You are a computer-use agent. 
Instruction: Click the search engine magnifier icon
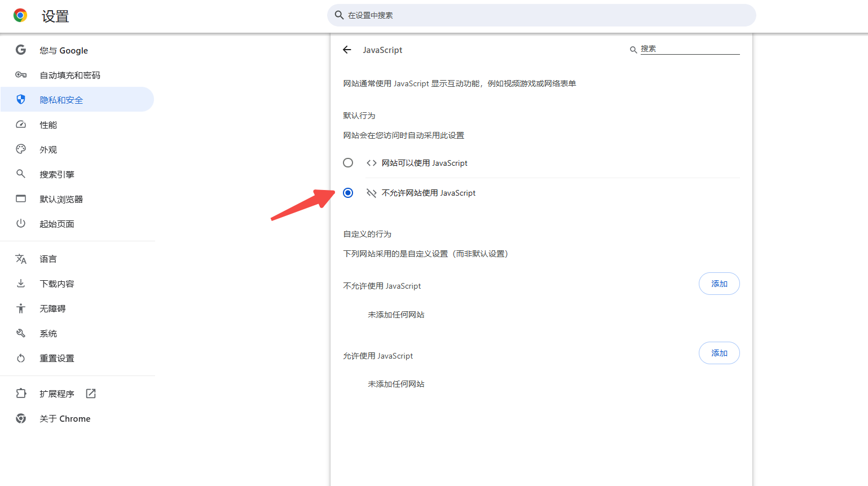click(21, 174)
